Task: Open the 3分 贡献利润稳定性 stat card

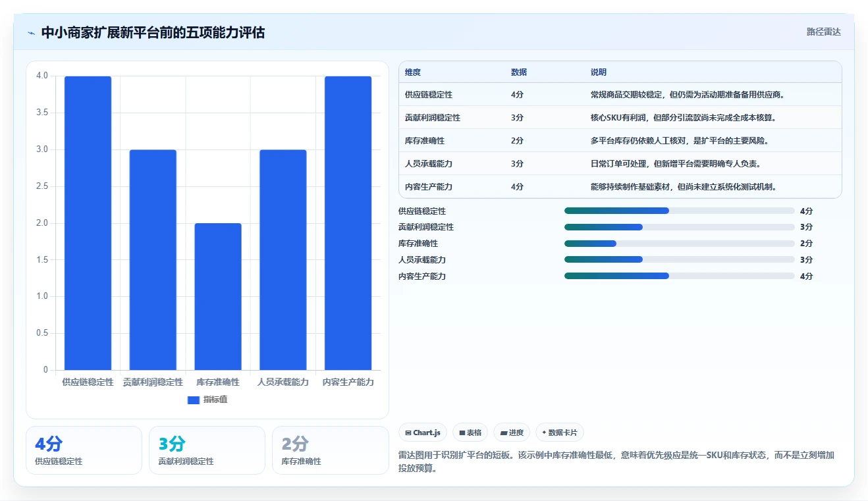Action: pyautogui.click(x=207, y=450)
